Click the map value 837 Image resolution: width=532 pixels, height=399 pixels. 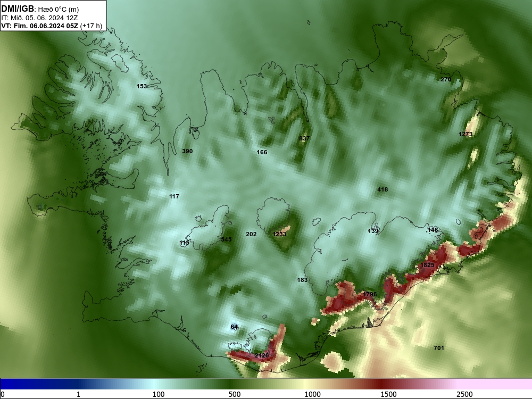click(x=304, y=138)
